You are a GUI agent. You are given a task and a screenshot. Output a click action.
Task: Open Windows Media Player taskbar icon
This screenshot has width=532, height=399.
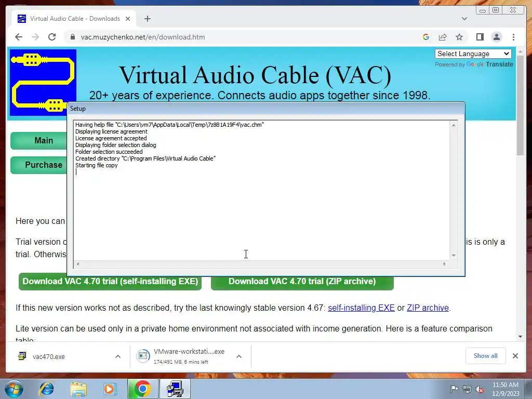(x=110, y=389)
